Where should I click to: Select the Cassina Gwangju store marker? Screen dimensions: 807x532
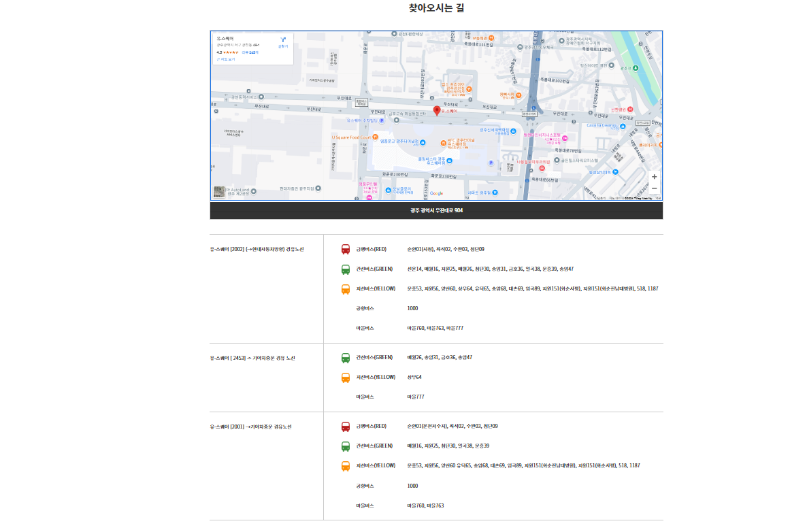(x=623, y=126)
